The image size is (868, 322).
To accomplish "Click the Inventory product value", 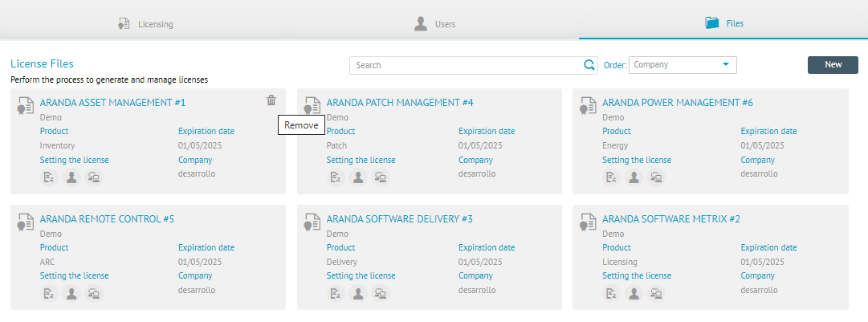I will pos(57,146).
